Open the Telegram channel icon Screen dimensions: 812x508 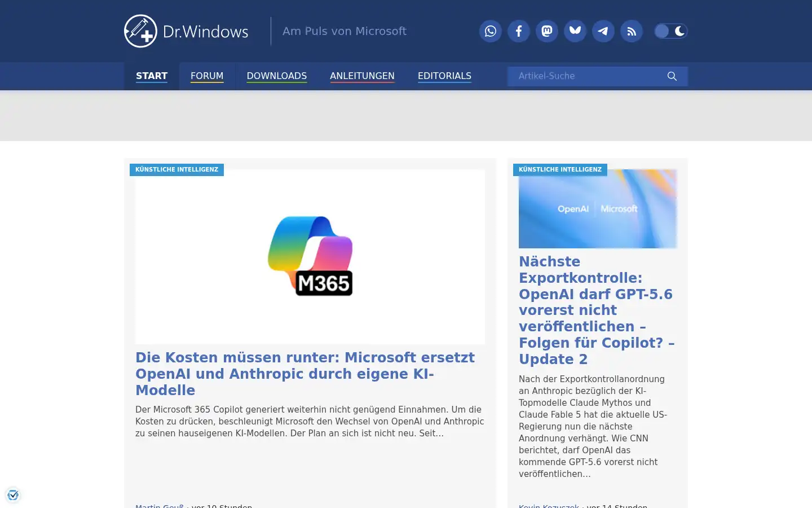pyautogui.click(x=603, y=31)
